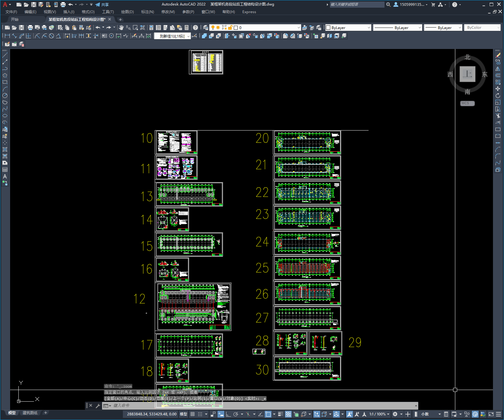Open the 文件(F) menu
The height and width of the screenshot is (420, 504).
[x=11, y=12]
